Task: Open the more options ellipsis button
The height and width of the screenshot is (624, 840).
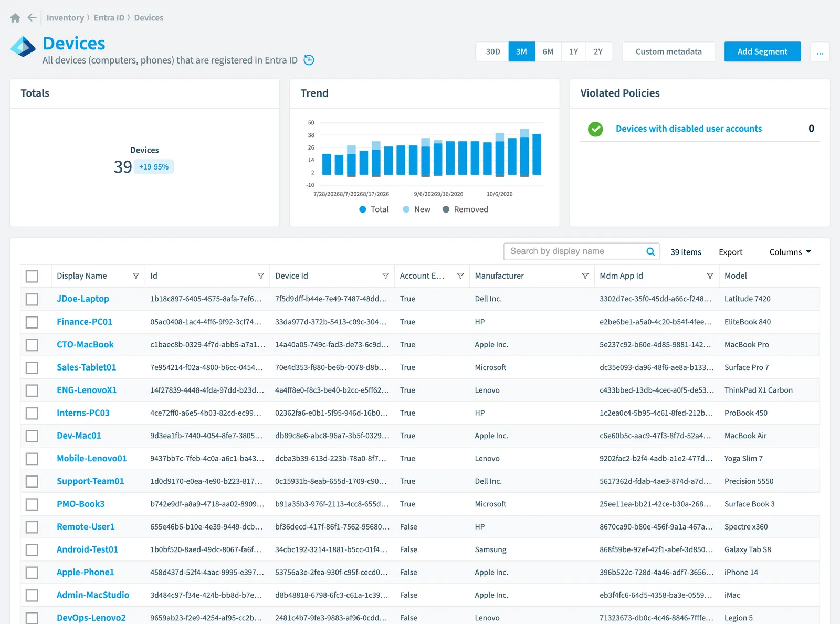Action: pyautogui.click(x=820, y=51)
